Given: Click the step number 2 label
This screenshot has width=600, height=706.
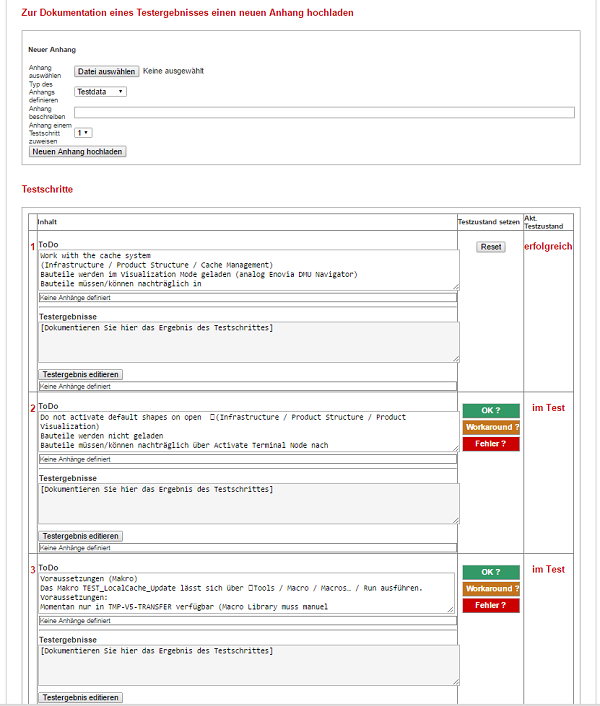Looking at the screenshot, I should [x=33, y=408].
